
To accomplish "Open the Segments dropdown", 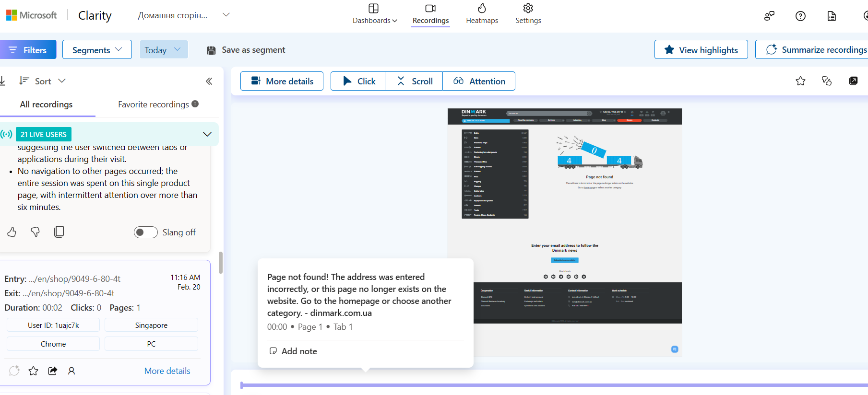I will pyautogui.click(x=97, y=49).
